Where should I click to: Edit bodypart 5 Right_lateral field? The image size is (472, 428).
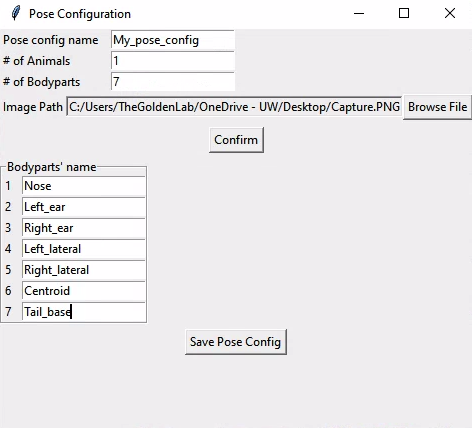click(84, 270)
